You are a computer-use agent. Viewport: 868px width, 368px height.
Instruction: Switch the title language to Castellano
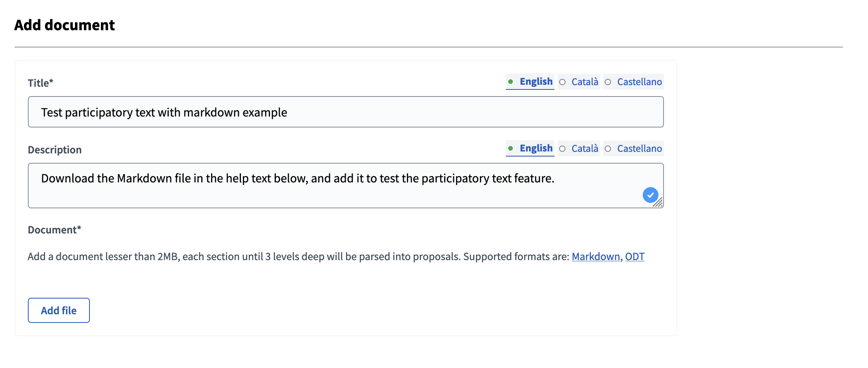click(639, 82)
